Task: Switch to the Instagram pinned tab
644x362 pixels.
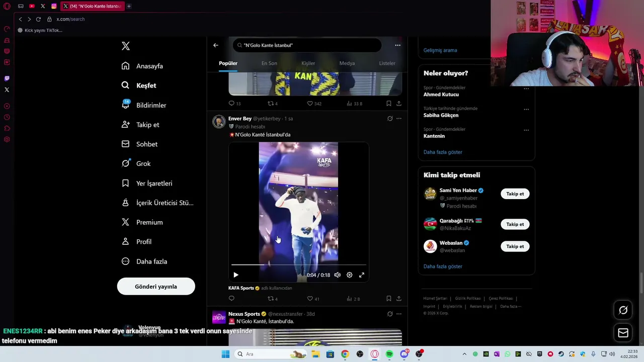Action: coord(54,6)
